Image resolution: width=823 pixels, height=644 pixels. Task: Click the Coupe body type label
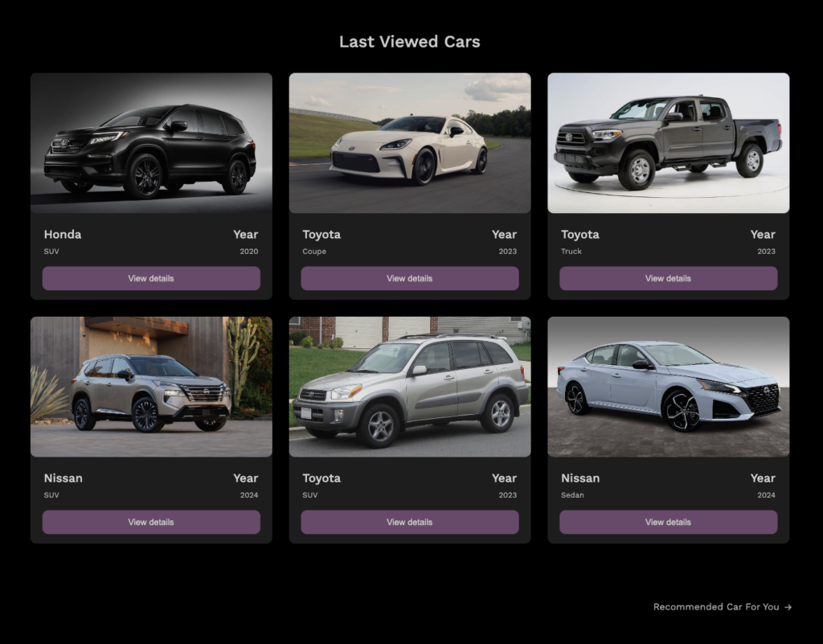(x=314, y=252)
